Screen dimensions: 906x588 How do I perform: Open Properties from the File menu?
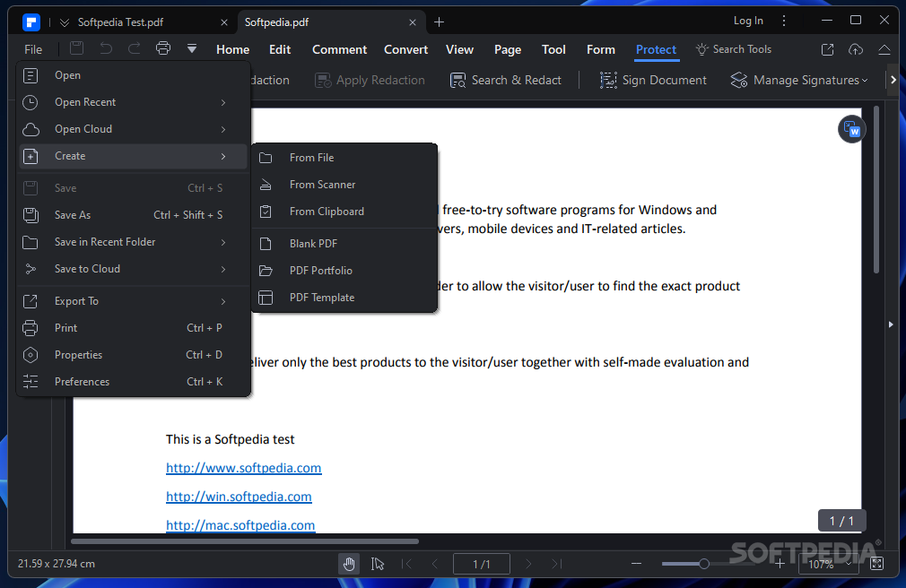click(x=134, y=355)
